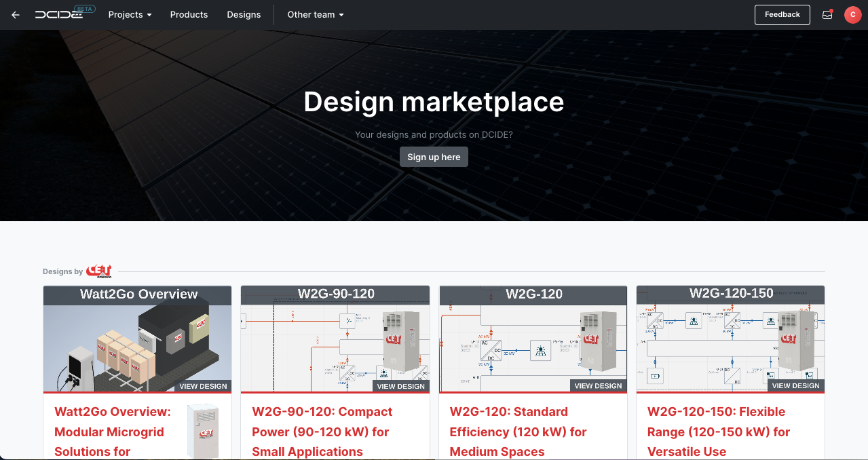
Task: Click the 'Designs by' label
Action: click(x=62, y=271)
